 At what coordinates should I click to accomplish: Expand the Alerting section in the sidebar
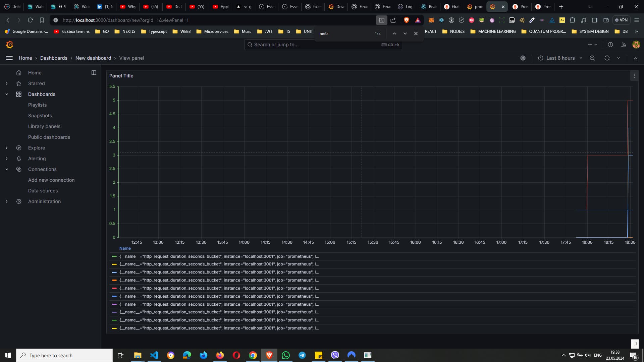point(7,159)
